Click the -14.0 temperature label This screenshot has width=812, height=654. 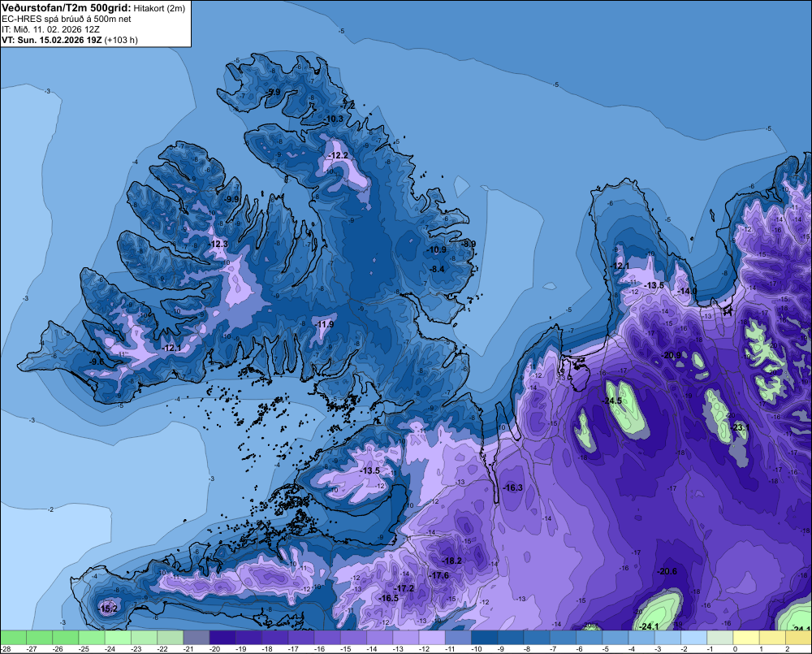pyautogui.click(x=687, y=291)
